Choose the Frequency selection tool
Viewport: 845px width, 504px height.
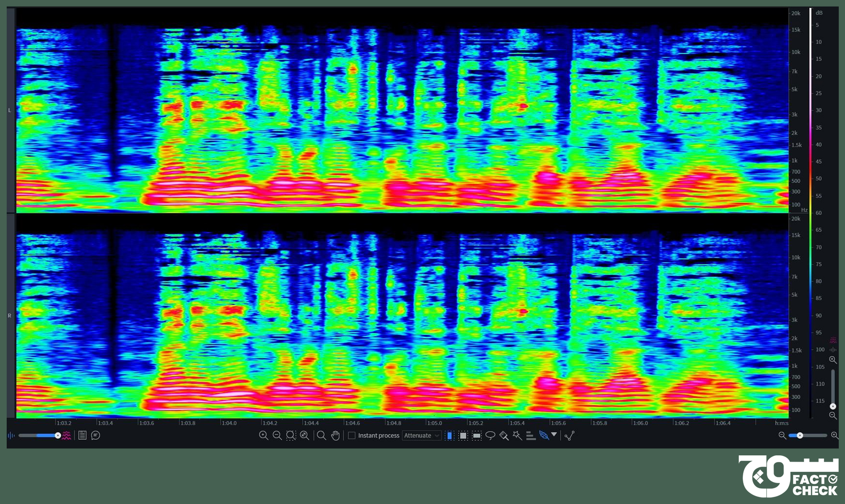pyautogui.click(x=477, y=435)
